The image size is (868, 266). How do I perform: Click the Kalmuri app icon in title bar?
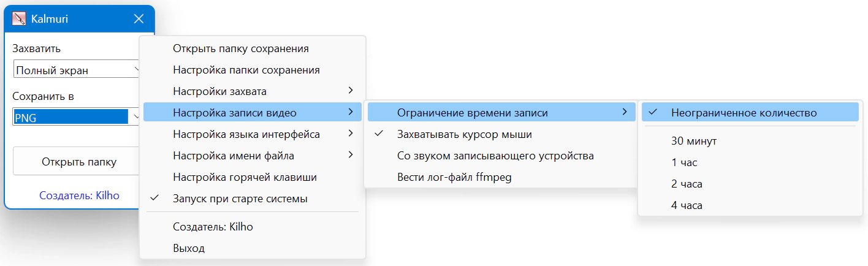click(x=19, y=19)
